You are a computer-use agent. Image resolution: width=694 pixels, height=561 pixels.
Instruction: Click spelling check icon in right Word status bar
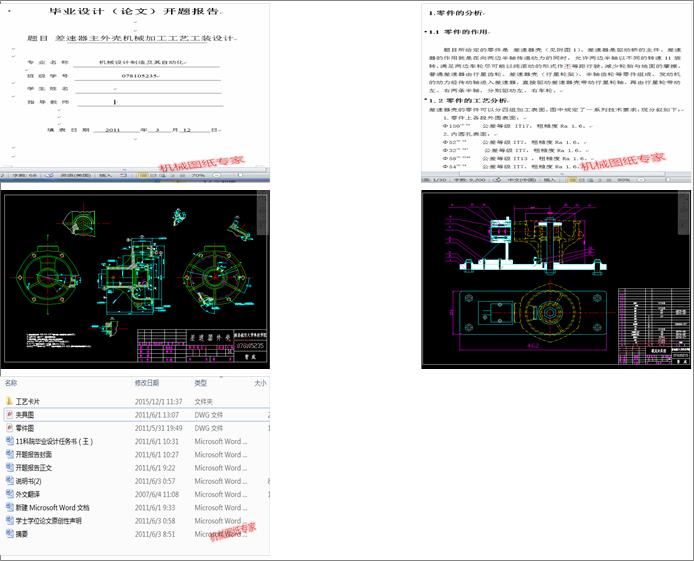pos(498,180)
